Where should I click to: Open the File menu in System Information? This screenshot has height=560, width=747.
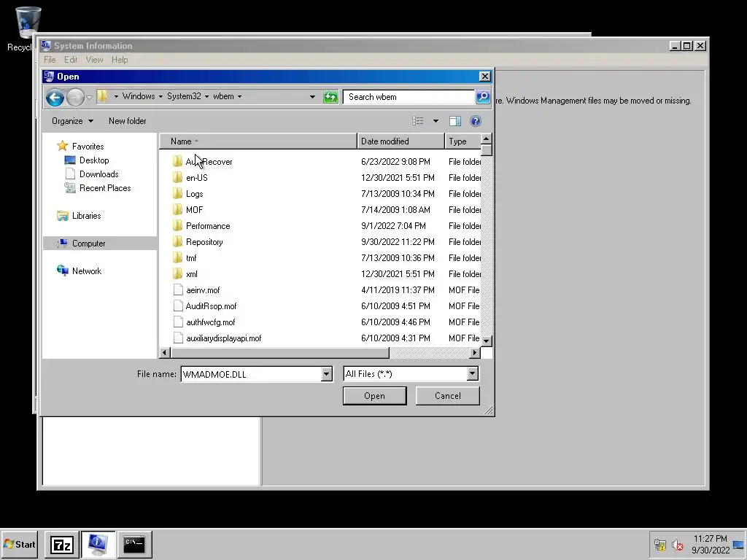(50, 60)
